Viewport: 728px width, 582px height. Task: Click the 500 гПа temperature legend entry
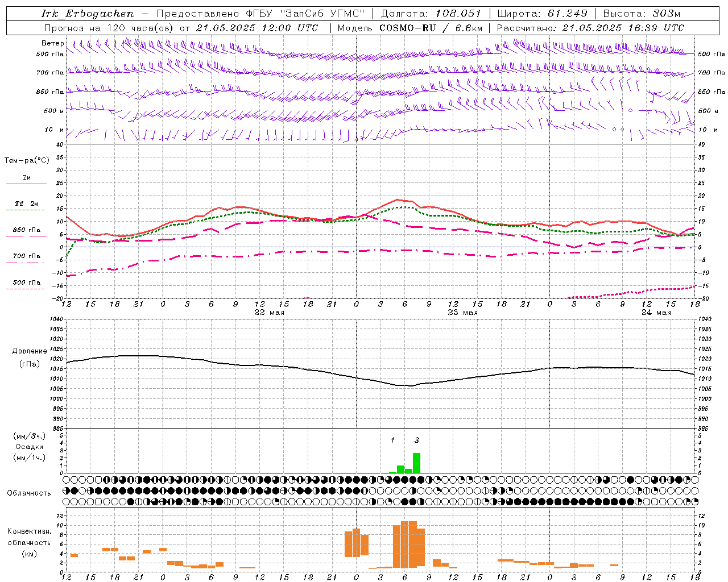point(27,282)
